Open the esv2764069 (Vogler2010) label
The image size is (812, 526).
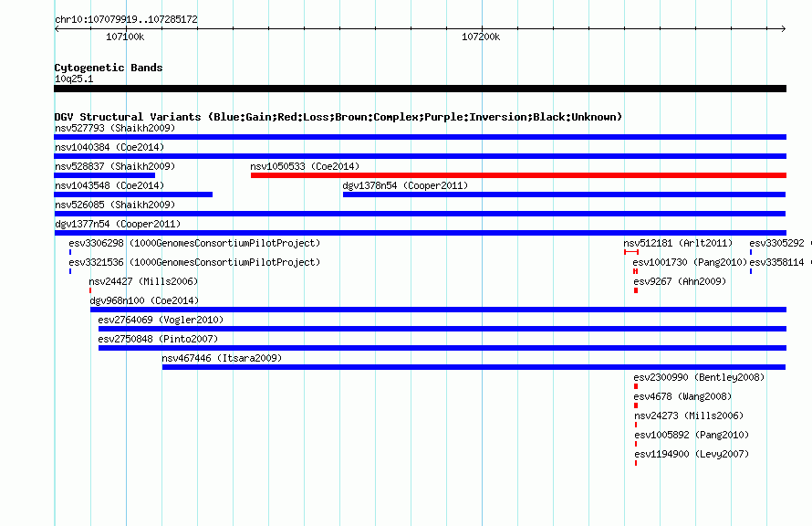point(161,320)
